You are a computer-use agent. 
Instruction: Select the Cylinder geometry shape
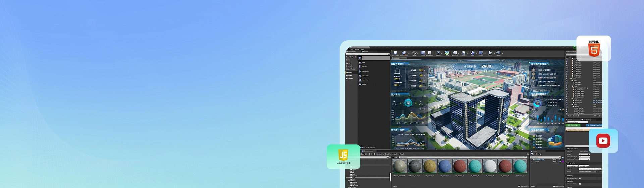pyautogui.click(x=364, y=67)
